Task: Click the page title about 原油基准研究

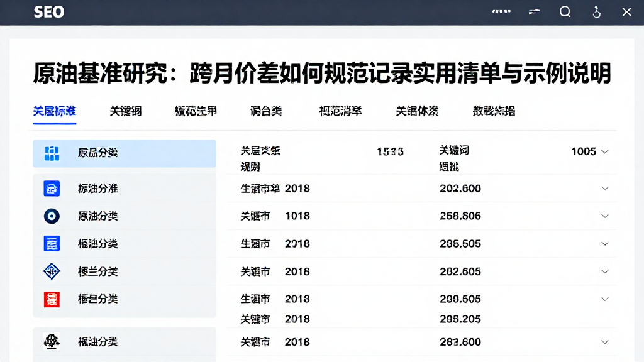Action: tap(323, 74)
